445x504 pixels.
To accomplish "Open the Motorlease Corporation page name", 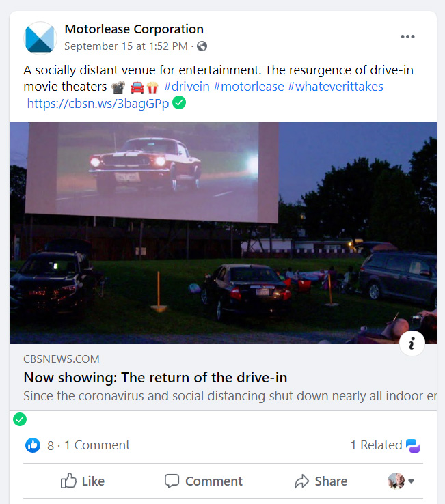I will click(x=134, y=29).
